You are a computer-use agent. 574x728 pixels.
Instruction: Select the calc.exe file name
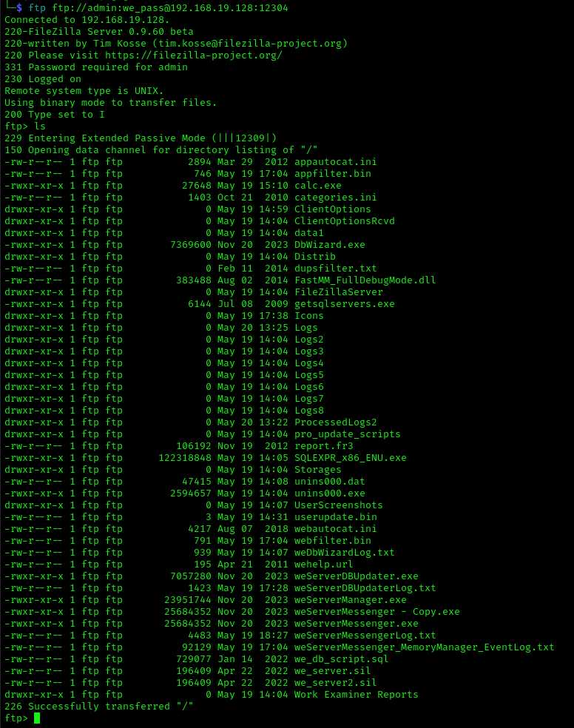318,186
